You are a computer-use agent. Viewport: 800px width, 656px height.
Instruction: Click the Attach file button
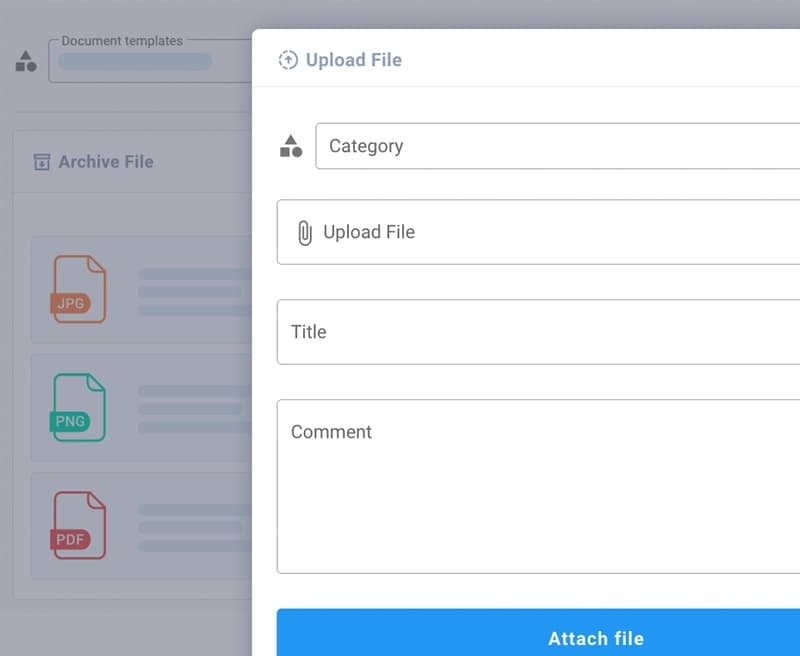(538, 633)
